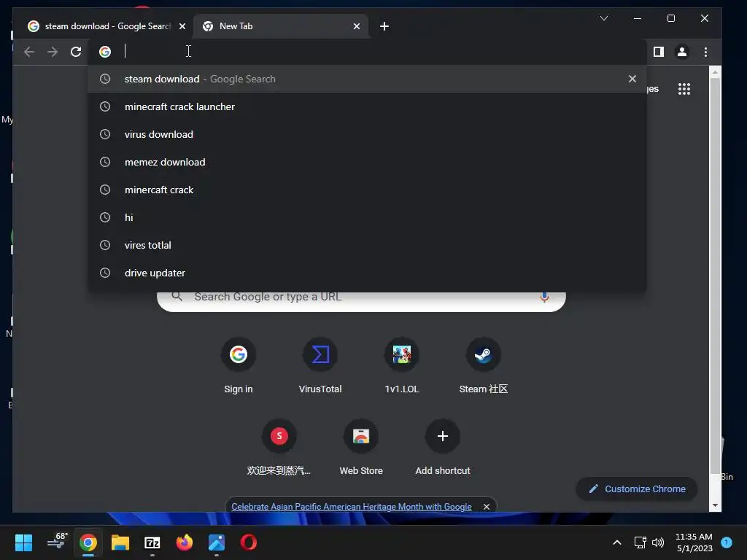Viewport: 747px width, 560px height.
Task: Reload the page with the refresh icon
Action: click(x=76, y=52)
